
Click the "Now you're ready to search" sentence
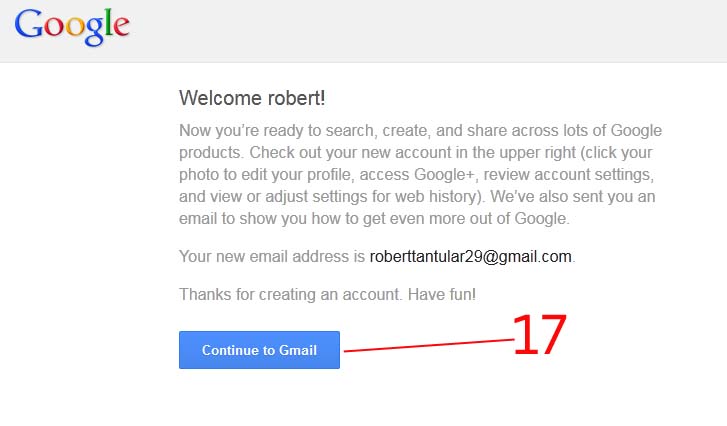click(276, 131)
